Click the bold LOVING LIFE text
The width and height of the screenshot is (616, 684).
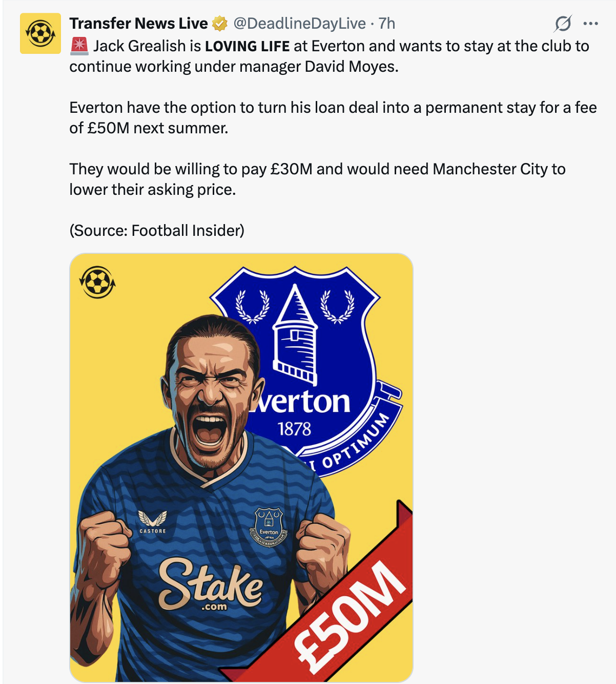point(248,46)
